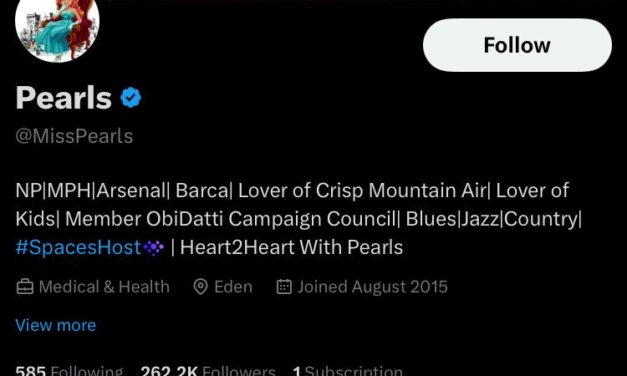Open the 1 Subscription link
The height and width of the screenshot is (376, 627).
pyautogui.click(x=347, y=370)
